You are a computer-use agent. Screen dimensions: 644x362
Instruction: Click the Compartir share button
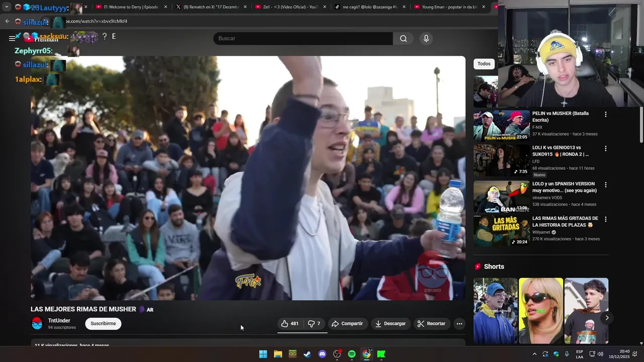pos(348,324)
